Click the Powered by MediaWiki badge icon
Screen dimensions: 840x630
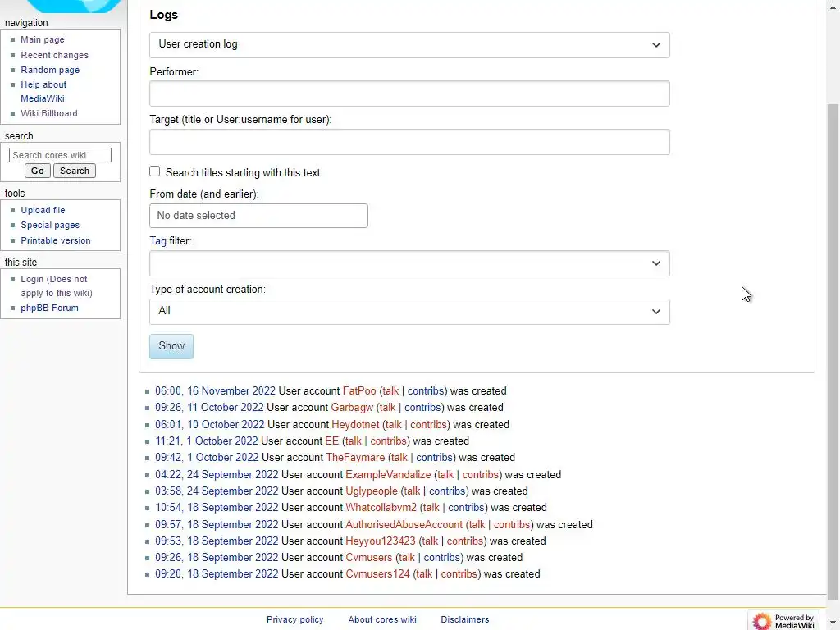[783, 620]
